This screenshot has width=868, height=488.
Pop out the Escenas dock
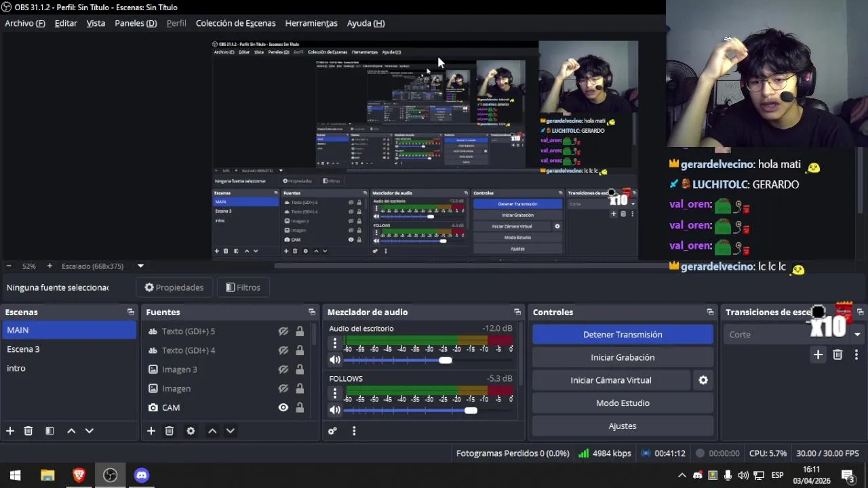click(130, 312)
